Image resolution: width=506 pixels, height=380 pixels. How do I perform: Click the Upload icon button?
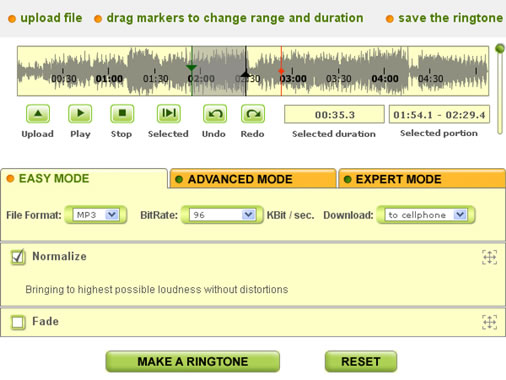pos(38,114)
